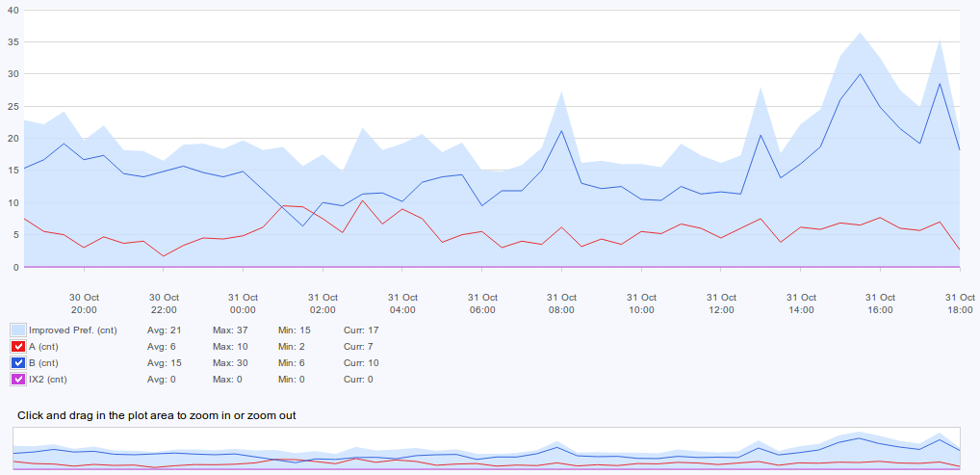Click 'Min: 15' in Improved Pref. row
Screen dimensions: 980x475
(x=294, y=330)
